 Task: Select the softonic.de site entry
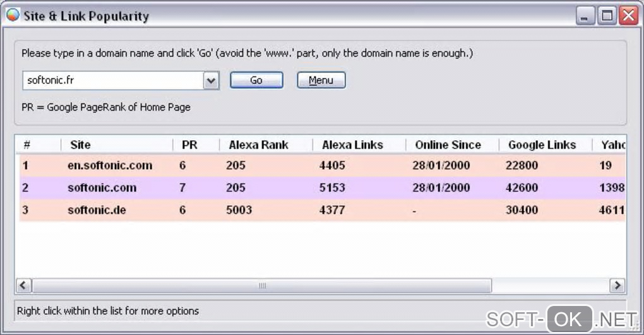tap(97, 210)
